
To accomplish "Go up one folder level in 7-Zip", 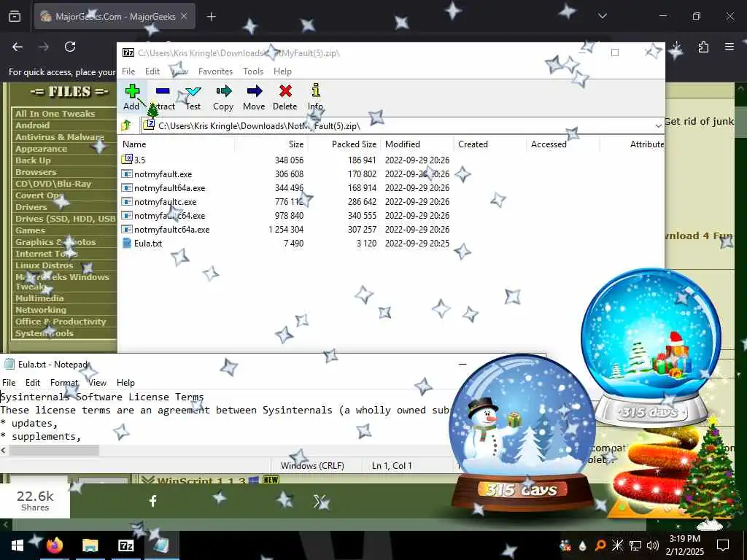I will 127,125.
